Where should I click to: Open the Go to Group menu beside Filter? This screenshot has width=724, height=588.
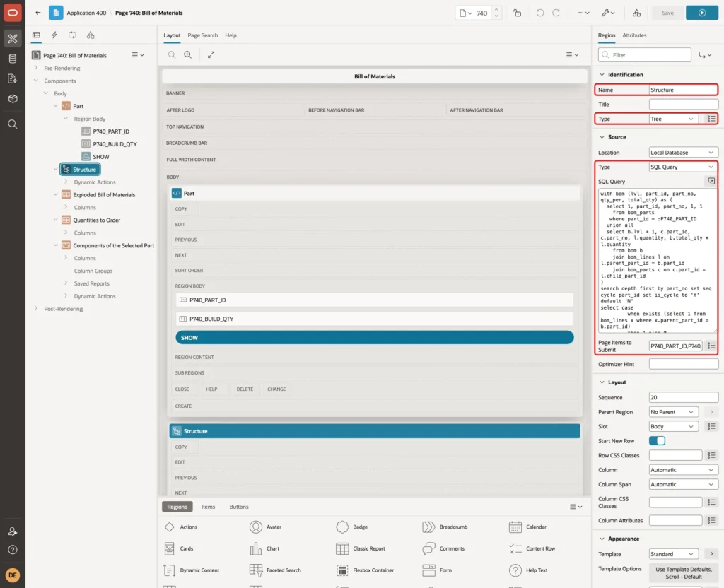(x=705, y=55)
